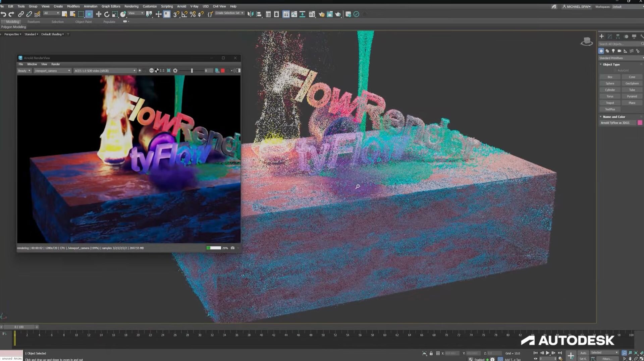Toggle Spinner Snap
This screenshot has height=361, width=644.
pyautogui.click(x=201, y=14)
